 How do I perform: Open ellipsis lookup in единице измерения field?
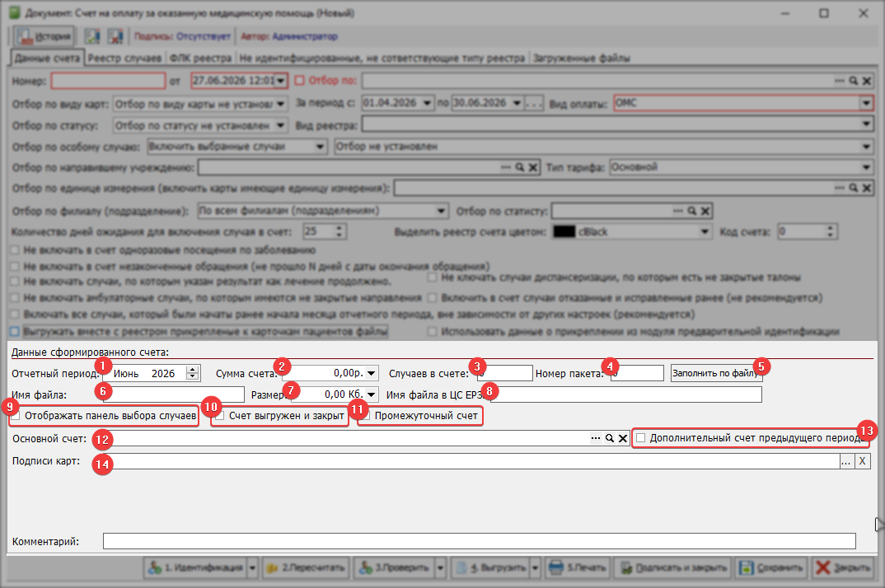pyautogui.click(x=840, y=188)
